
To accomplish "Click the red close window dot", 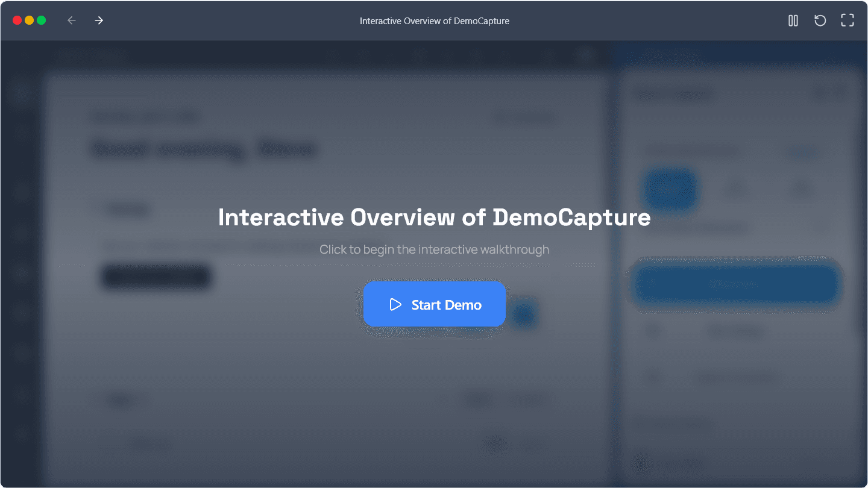I will (17, 20).
